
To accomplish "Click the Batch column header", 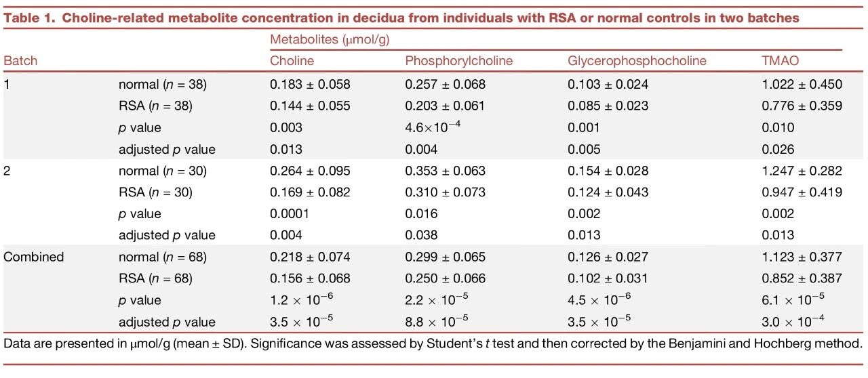I will [x=20, y=61].
